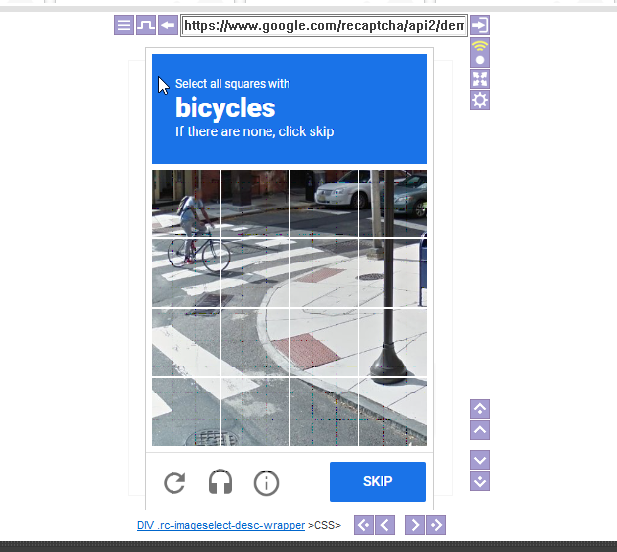Reload the captcha challenge
The height and width of the screenshot is (552, 617).
click(175, 482)
